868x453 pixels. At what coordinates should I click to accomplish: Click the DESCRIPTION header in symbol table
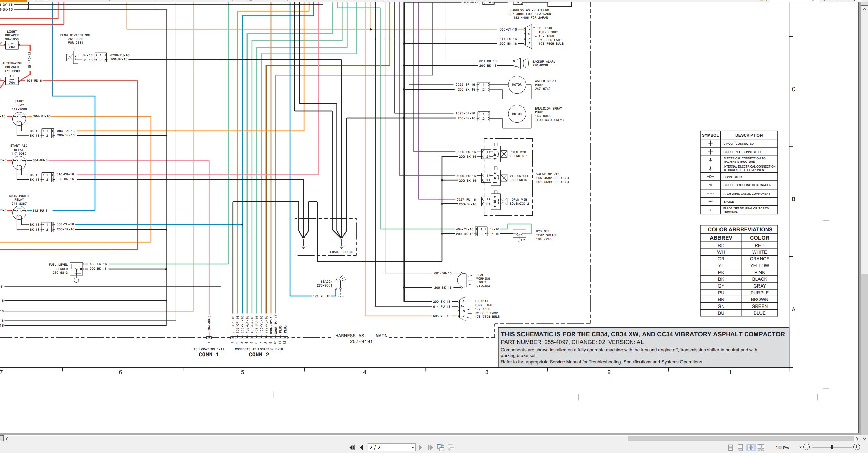click(749, 135)
